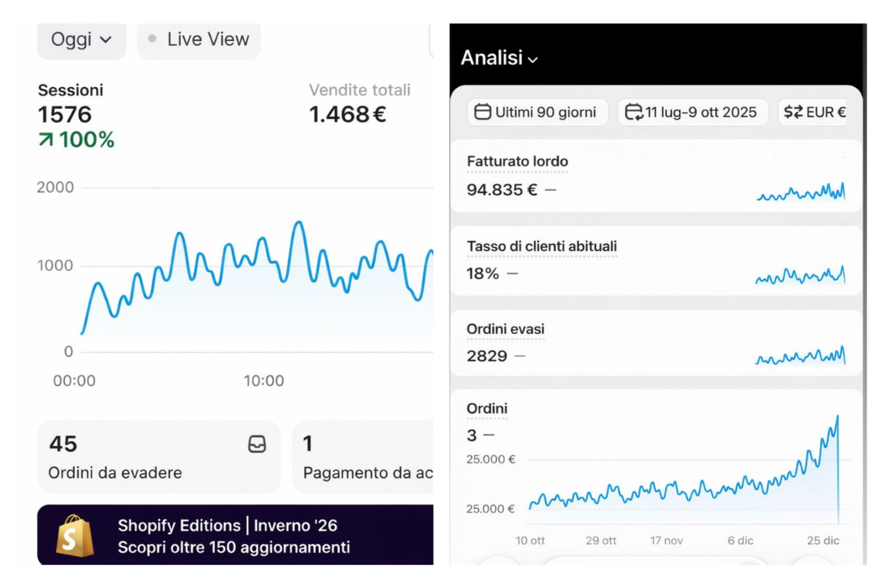The height and width of the screenshot is (588, 883).
Task: Click the inbox icon on orders card
Action: pos(257,444)
